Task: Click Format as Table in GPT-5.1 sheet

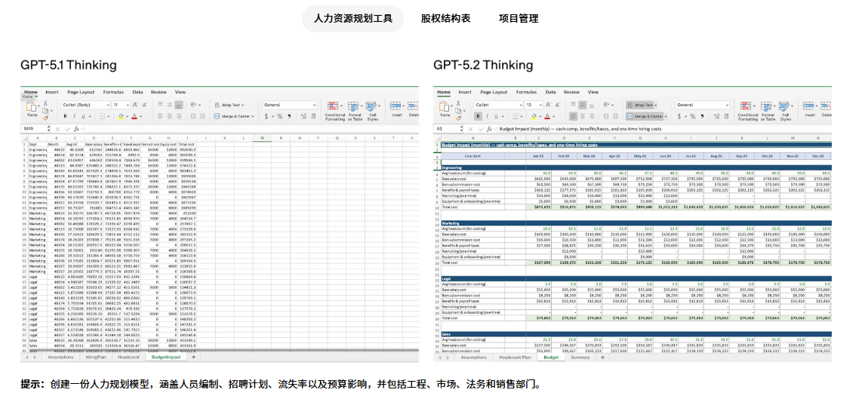Action: pos(355,111)
